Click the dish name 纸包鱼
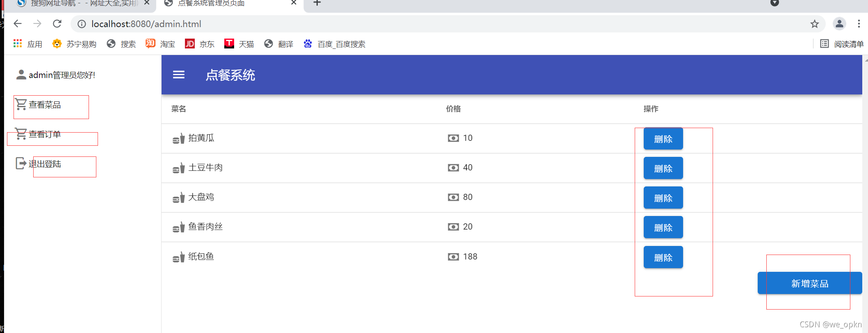This screenshot has height=333, width=868. coord(201,257)
